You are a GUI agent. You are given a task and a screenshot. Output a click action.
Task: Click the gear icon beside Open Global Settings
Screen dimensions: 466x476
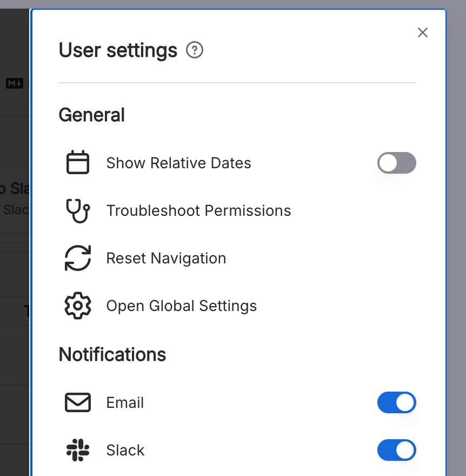click(x=78, y=306)
